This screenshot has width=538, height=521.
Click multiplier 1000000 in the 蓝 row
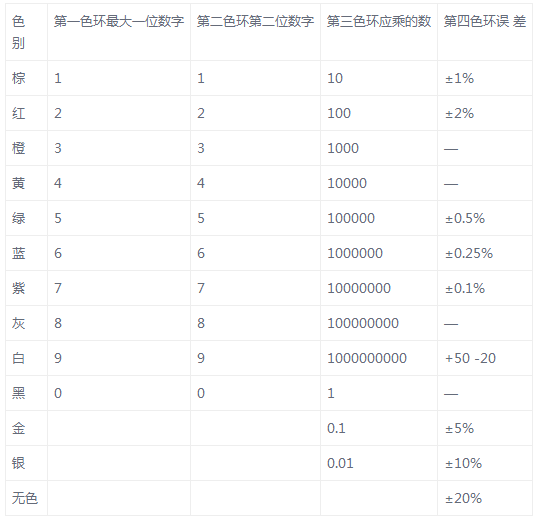[x=355, y=254]
